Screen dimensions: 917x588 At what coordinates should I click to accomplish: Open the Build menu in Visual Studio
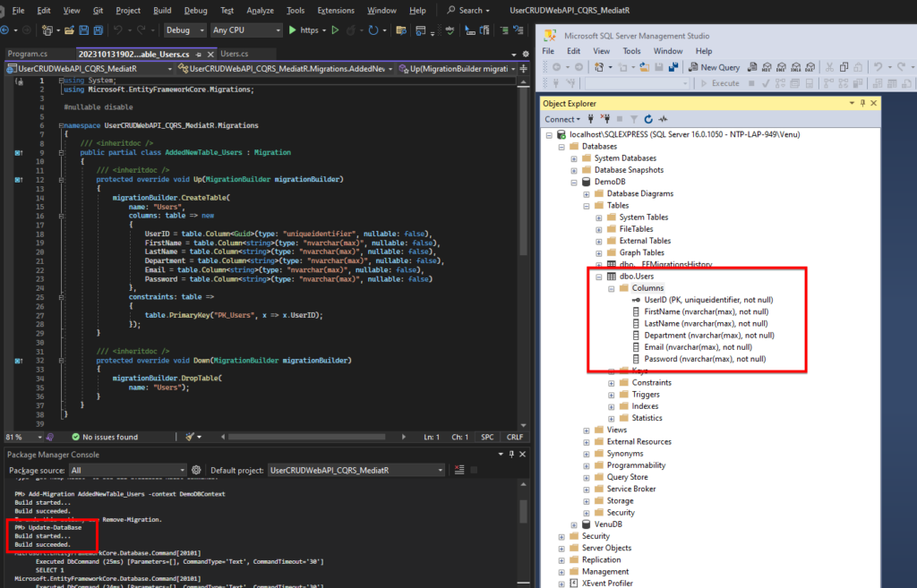[x=162, y=11]
